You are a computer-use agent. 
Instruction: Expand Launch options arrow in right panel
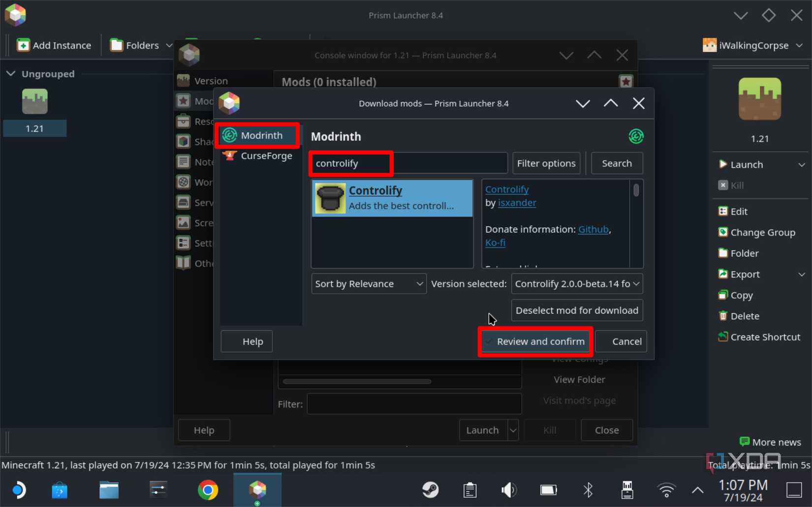[x=802, y=165]
